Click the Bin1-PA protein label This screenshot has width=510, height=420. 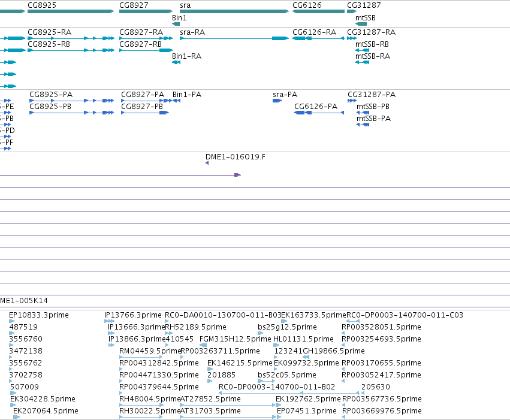(x=187, y=95)
